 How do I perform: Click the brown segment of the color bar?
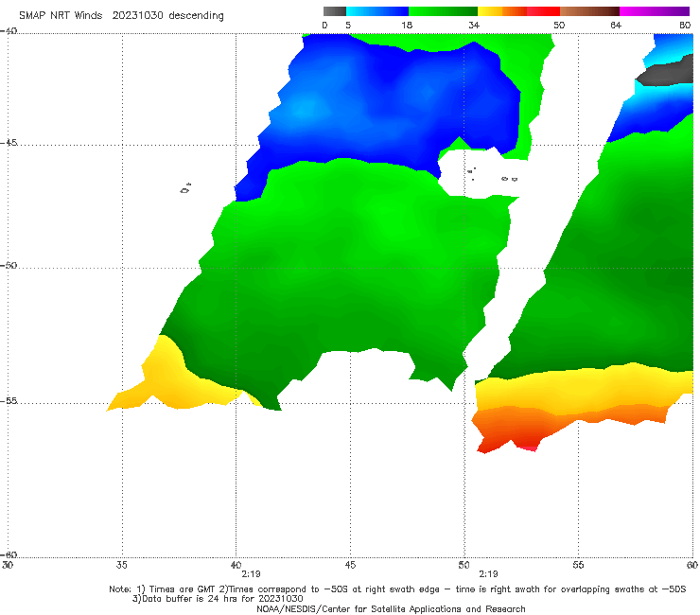click(x=589, y=11)
